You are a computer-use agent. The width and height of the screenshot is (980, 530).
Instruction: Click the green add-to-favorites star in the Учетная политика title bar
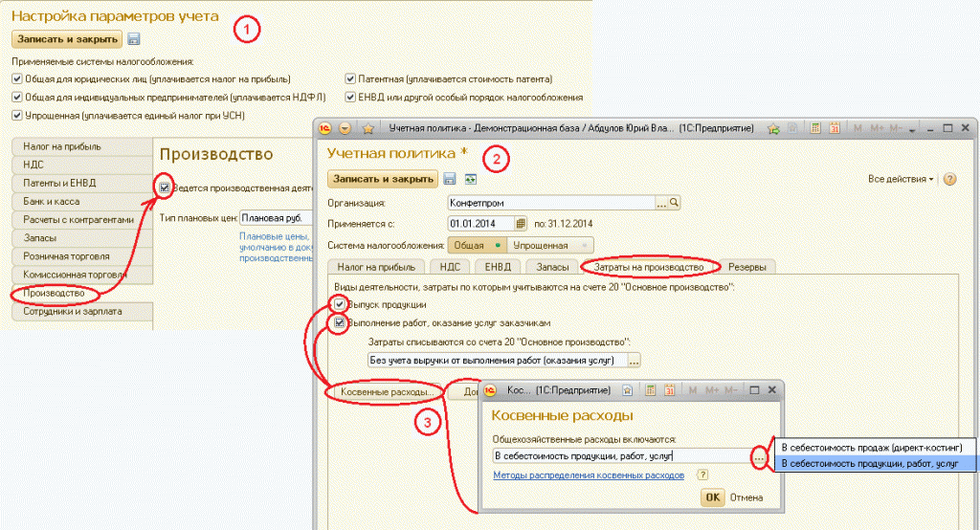tap(773, 128)
